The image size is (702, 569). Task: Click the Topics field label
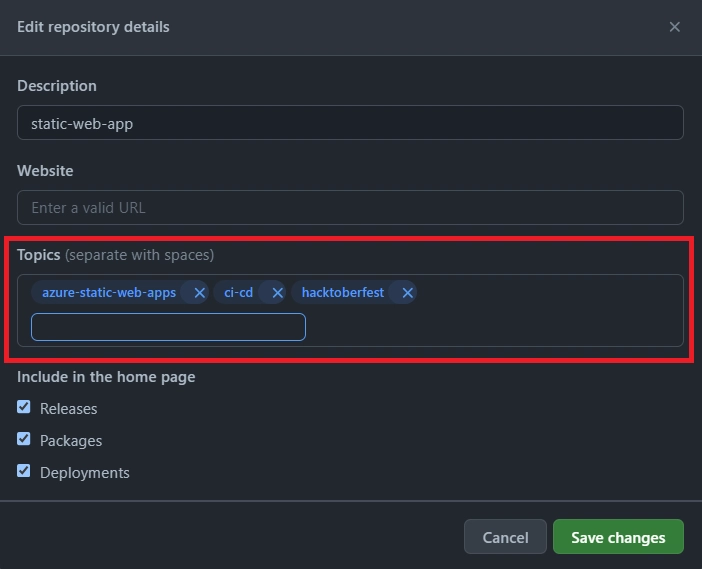(39, 255)
